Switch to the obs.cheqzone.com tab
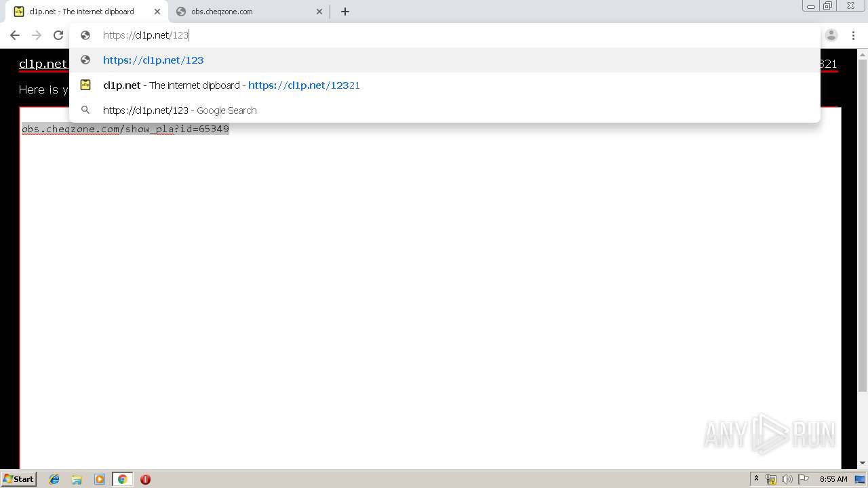 (249, 12)
